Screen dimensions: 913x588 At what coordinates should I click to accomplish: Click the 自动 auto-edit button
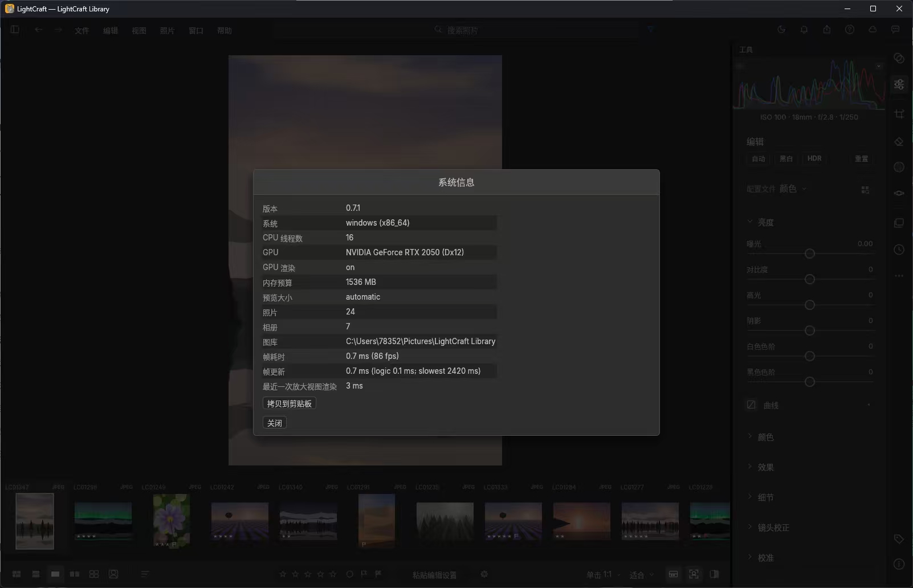(759, 158)
